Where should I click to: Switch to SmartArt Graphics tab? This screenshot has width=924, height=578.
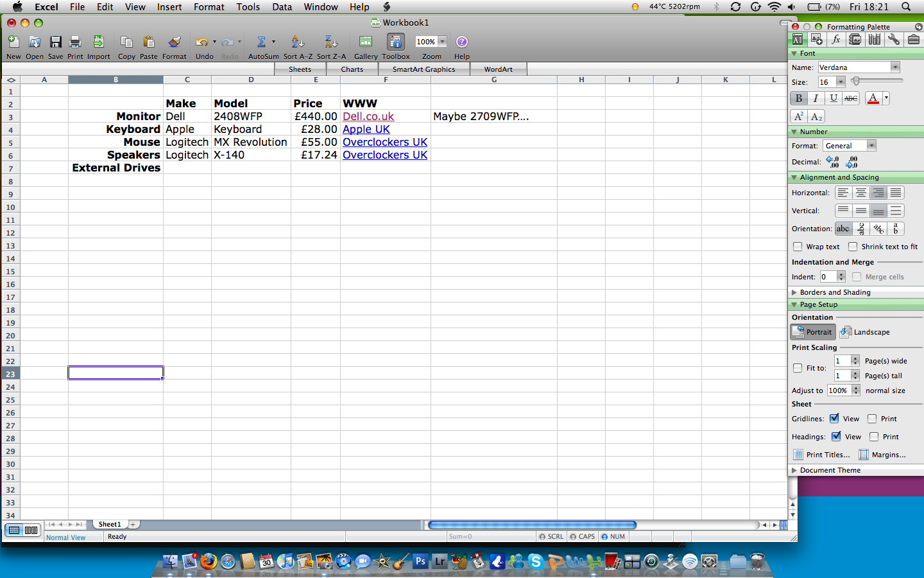tap(424, 69)
